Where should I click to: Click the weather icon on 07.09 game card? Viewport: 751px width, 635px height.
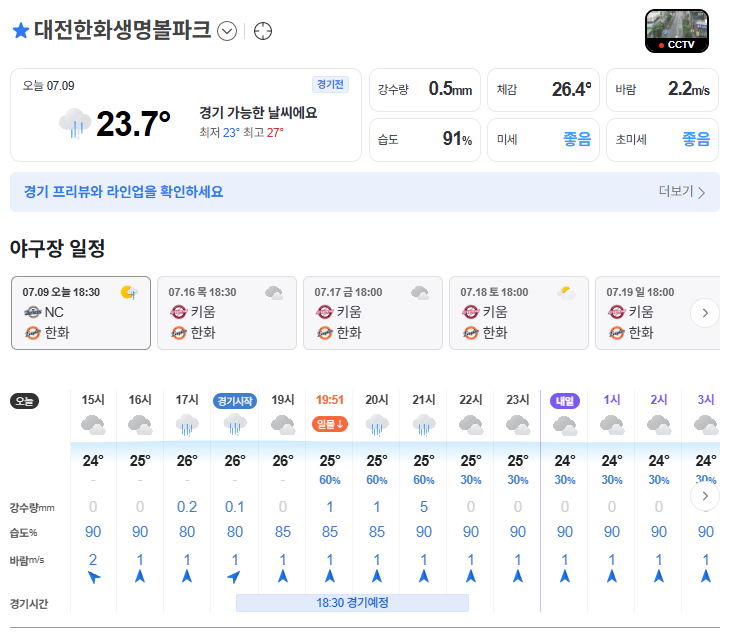(129, 292)
